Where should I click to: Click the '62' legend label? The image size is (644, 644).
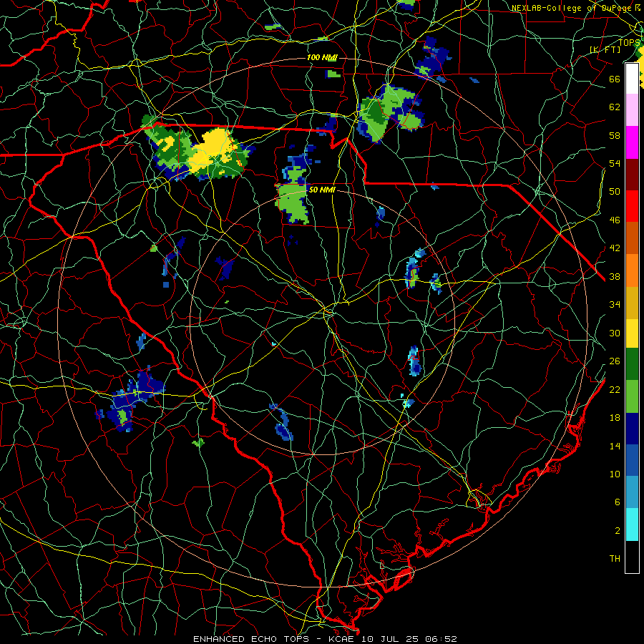tap(615, 107)
